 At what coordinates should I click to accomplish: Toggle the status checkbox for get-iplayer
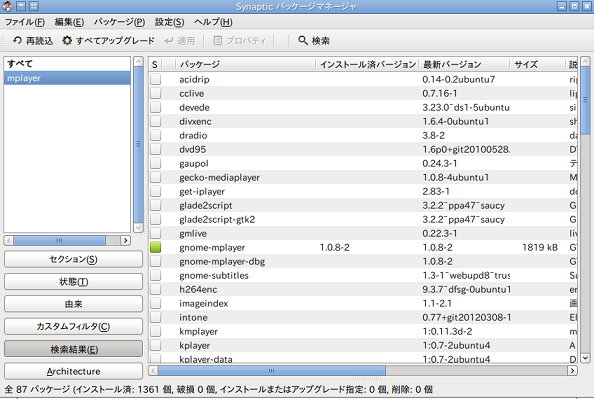point(155,191)
